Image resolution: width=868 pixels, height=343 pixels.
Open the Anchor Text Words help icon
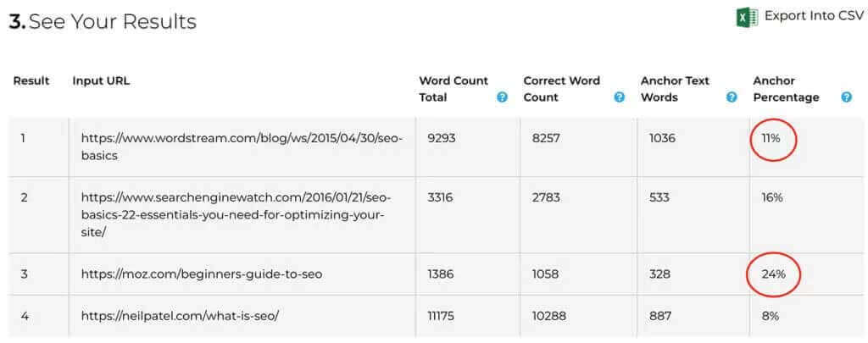[x=732, y=97]
